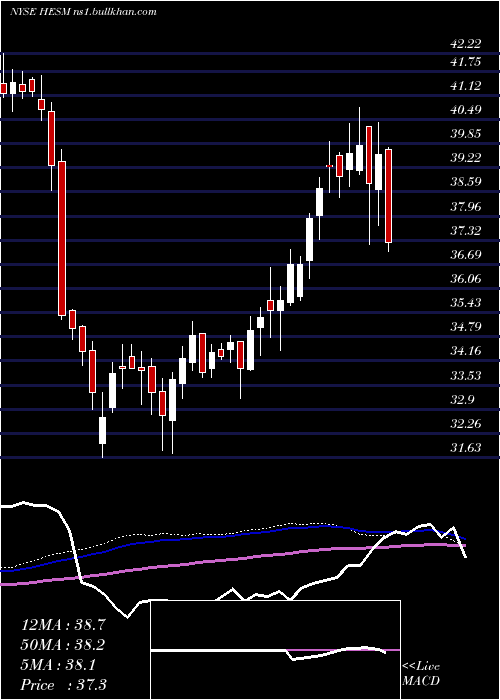Screen dimensions: 500x700
Task: Select the 37.96 price axis label
Action: coord(466,207)
